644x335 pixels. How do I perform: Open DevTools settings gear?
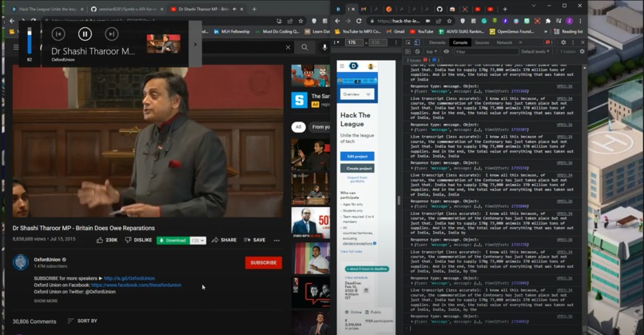pos(563,42)
